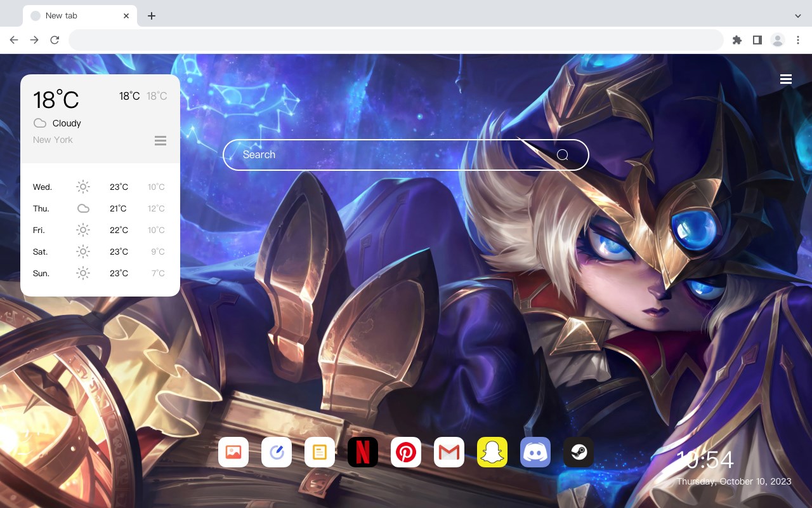
Task: Click the search magnifier icon
Action: (563, 155)
